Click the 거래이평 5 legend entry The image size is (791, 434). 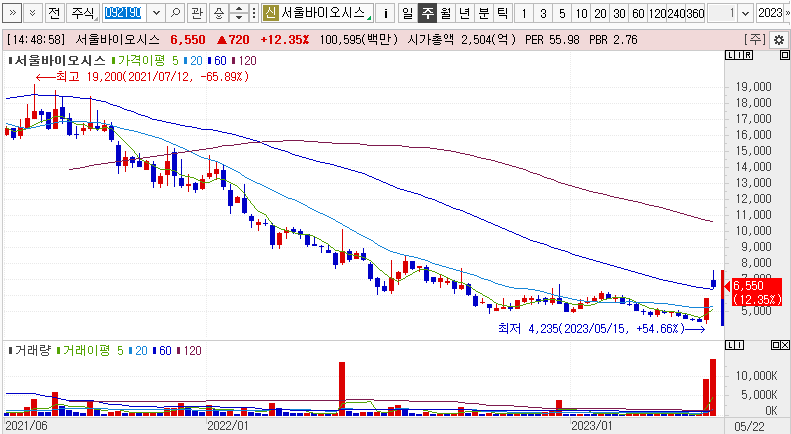coord(90,350)
